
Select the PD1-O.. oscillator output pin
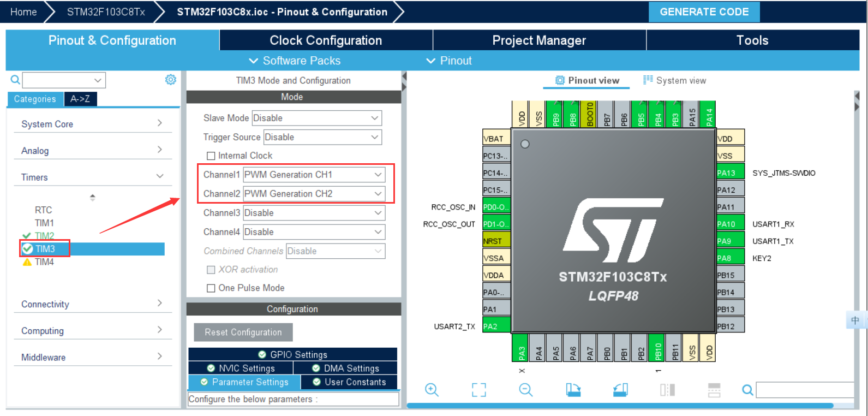click(x=496, y=224)
